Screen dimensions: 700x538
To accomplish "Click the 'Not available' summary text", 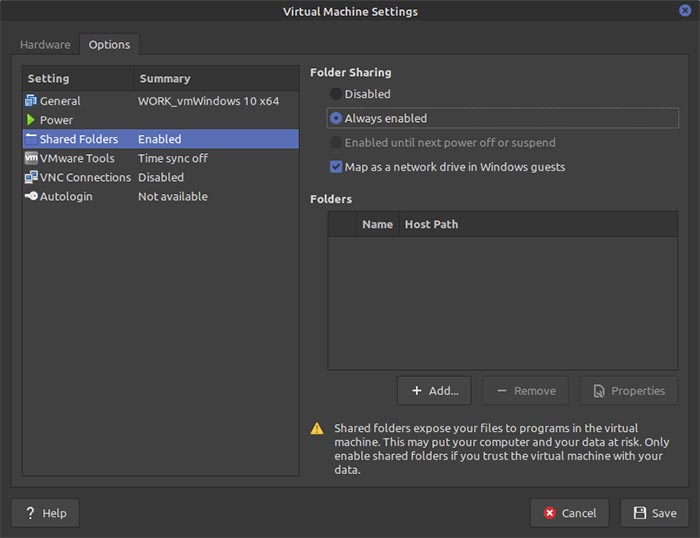I will coord(173,196).
